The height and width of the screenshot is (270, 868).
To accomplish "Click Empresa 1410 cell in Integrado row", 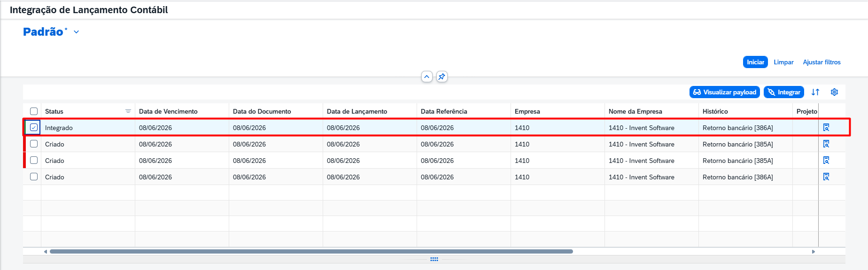I will (558, 128).
